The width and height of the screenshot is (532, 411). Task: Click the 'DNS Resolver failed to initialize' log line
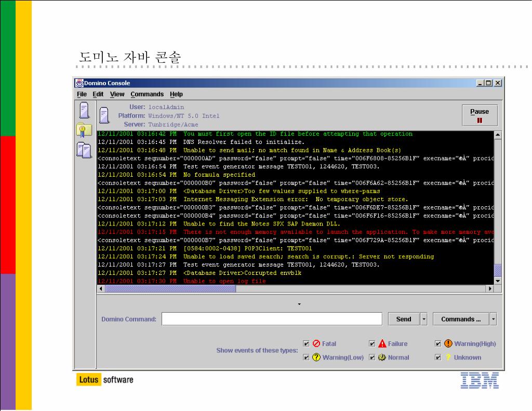(201, 142)
